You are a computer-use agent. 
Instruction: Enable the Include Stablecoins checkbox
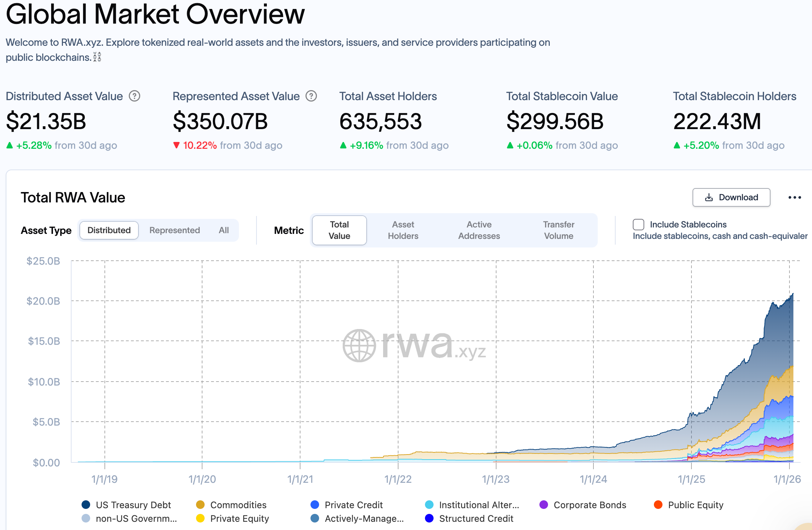tap(639, 225)
